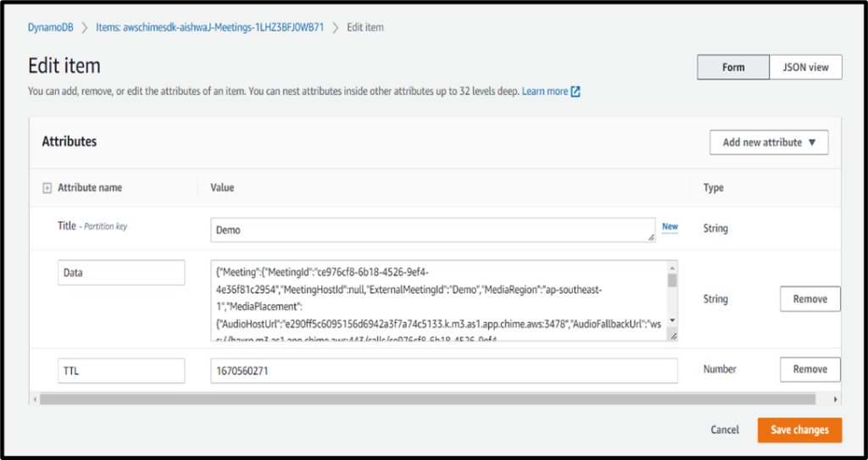Open the Items table breadcrumb link
The height and width of the screenshot is (460, 868).
[x=210, y=27]
